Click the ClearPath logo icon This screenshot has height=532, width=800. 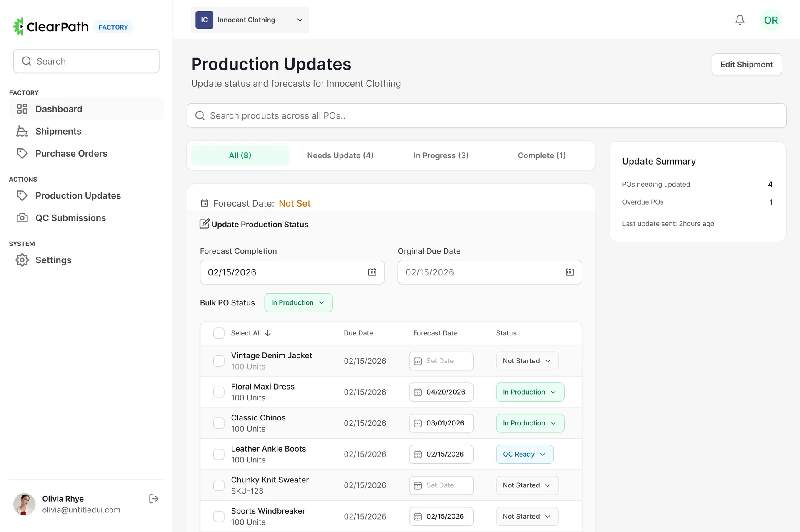18,27
